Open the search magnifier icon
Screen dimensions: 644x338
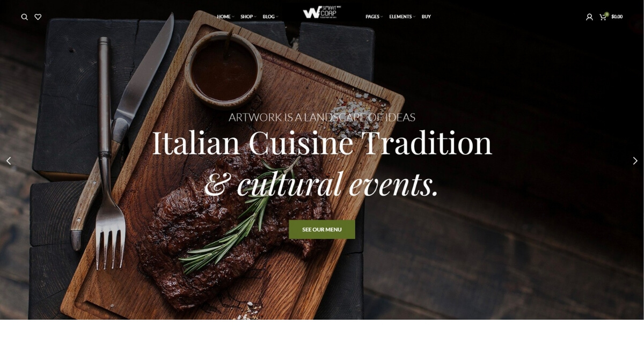[24, 17]
